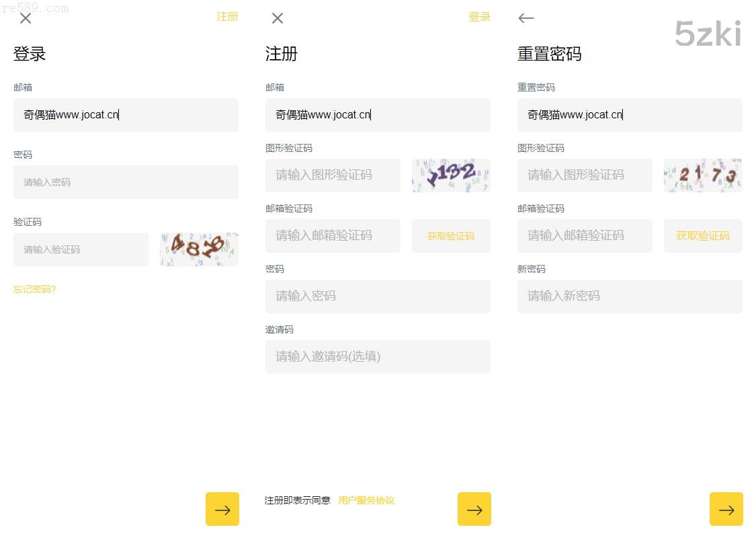Refresh the login captcha image
Image resolution: width=756 pixels, height=546 pixels.
(199, 249)
